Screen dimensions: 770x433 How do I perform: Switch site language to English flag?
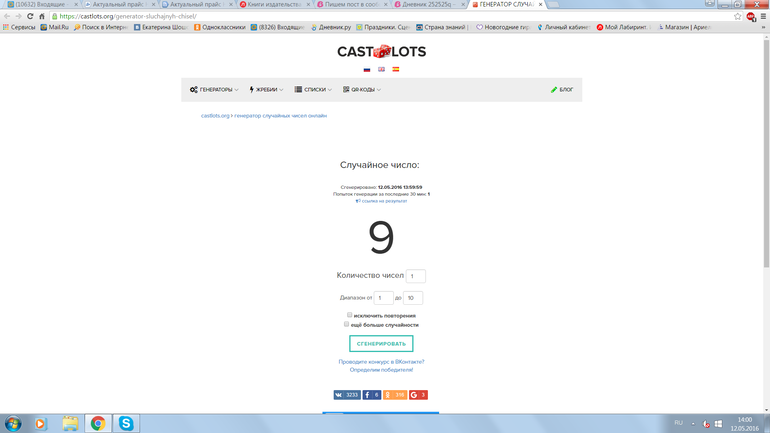pyautogui.click(x=381, y=70)
